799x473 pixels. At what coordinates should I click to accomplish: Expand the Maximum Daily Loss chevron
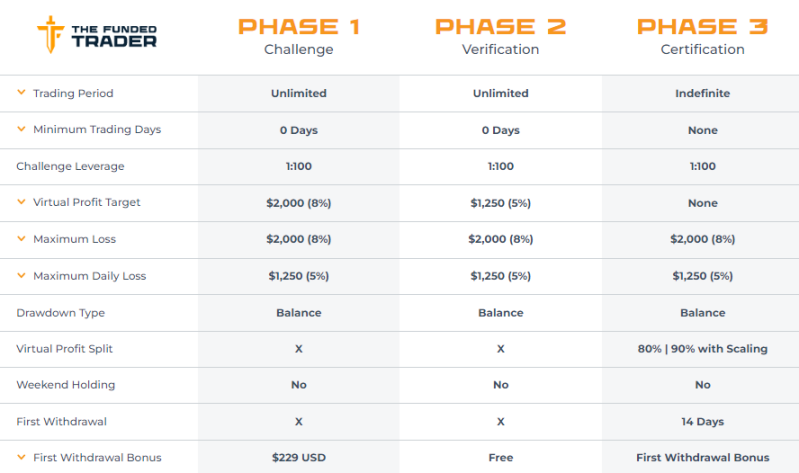pos(21,276)
